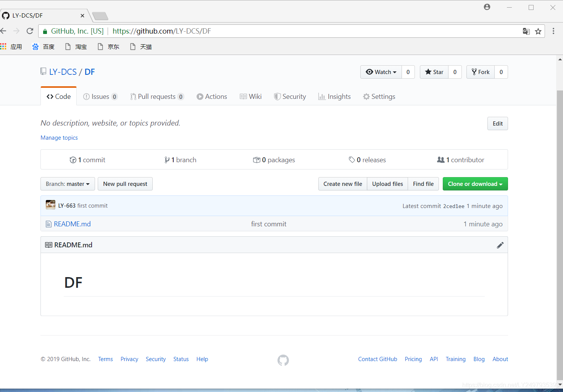This screenshot has width=563, height=392.
Task: View 0 packages
Action: 274,160
